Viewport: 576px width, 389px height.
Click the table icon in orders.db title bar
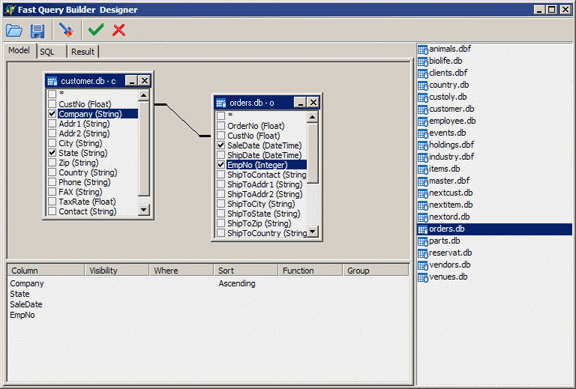coord(221,103)
